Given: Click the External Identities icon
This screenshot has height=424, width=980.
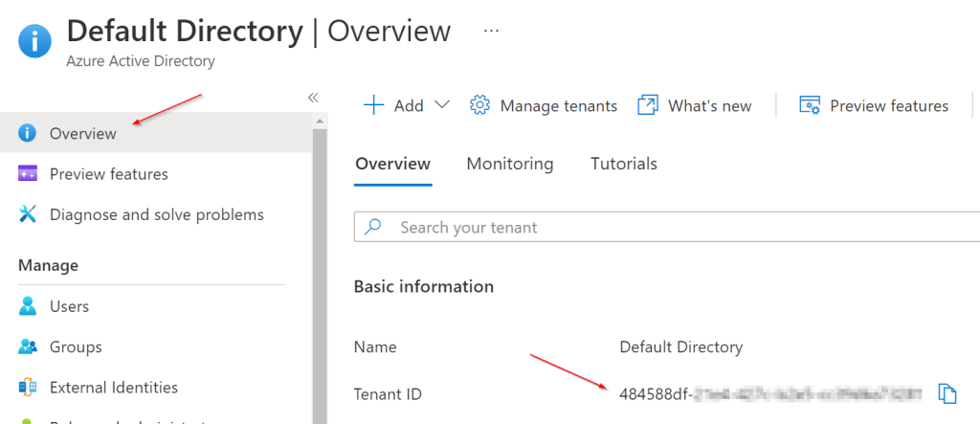Looking at the screenshot, I should 29,388.
